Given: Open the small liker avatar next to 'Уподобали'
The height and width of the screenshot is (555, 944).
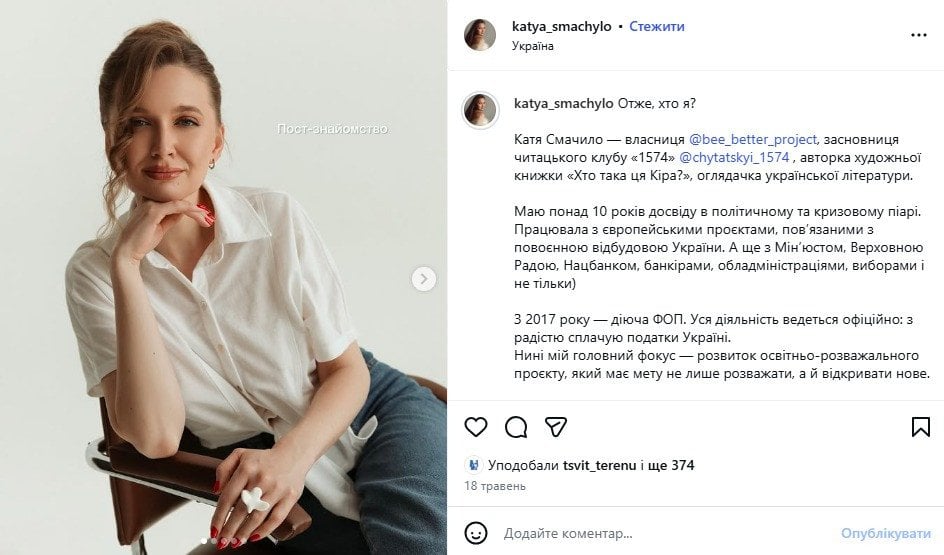Looking at the screenshot, I should pos(473,465).
